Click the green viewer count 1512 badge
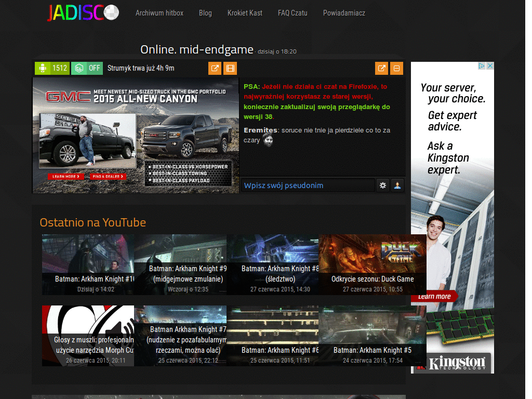Image resolution: width=532 pixels, height=399 pixels. coord(52,68)
